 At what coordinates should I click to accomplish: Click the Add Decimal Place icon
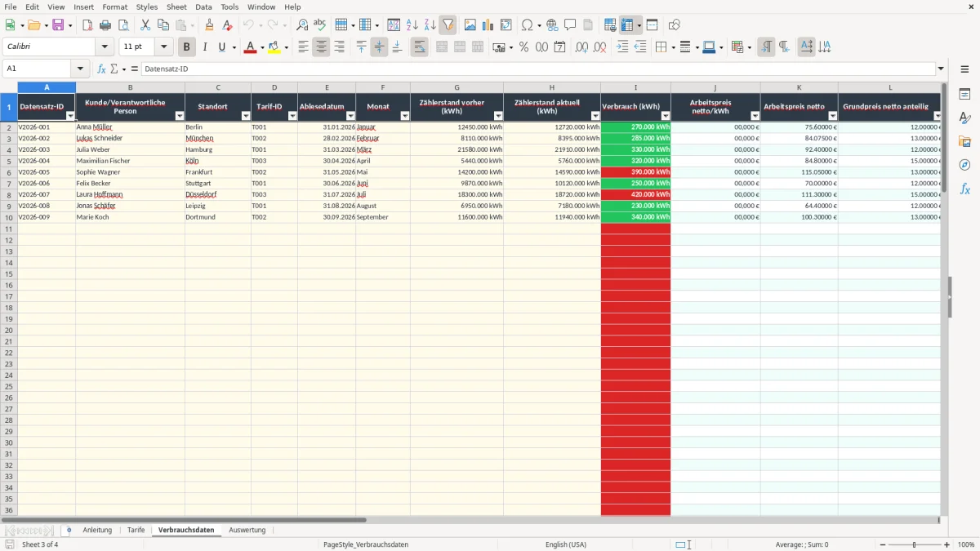pos(581,47)
